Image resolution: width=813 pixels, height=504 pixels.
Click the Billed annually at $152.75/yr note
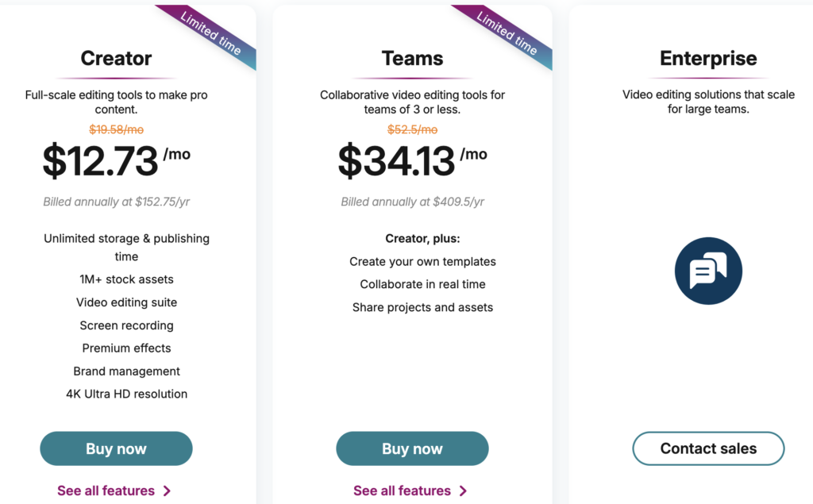pyautogui.click(x=117, y=202)
